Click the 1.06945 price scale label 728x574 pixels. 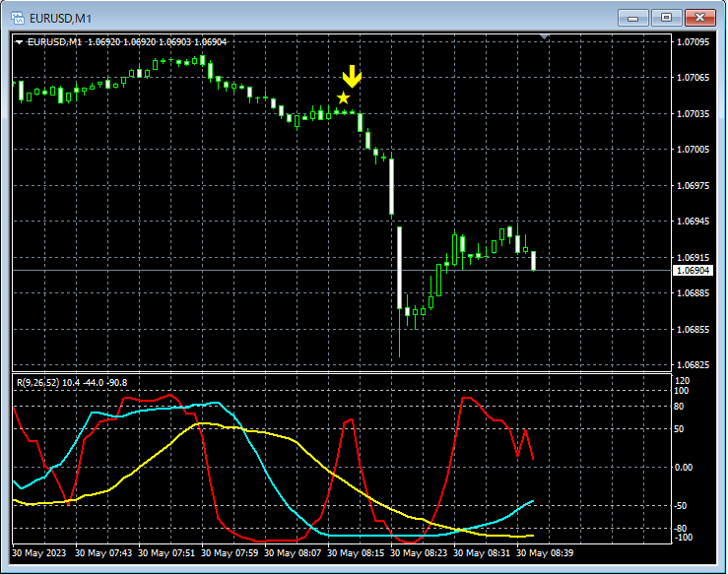tap(693, 222)
